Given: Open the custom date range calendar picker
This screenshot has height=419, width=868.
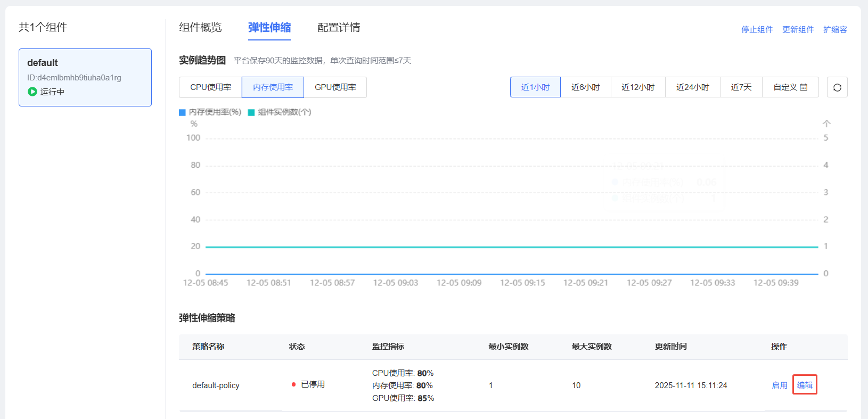Looking at the screenshot, I should (790, 87).
